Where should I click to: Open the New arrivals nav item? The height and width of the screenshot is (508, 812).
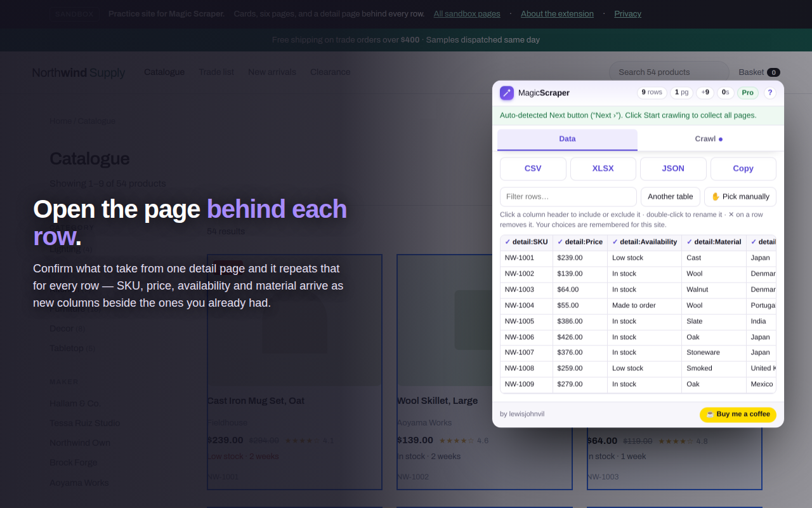(x=272, y=72)
